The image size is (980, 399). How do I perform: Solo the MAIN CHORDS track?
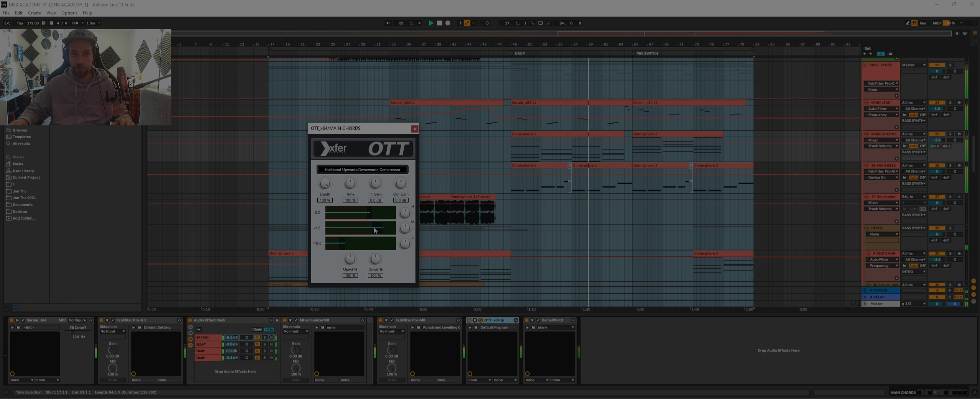(950, 134)
